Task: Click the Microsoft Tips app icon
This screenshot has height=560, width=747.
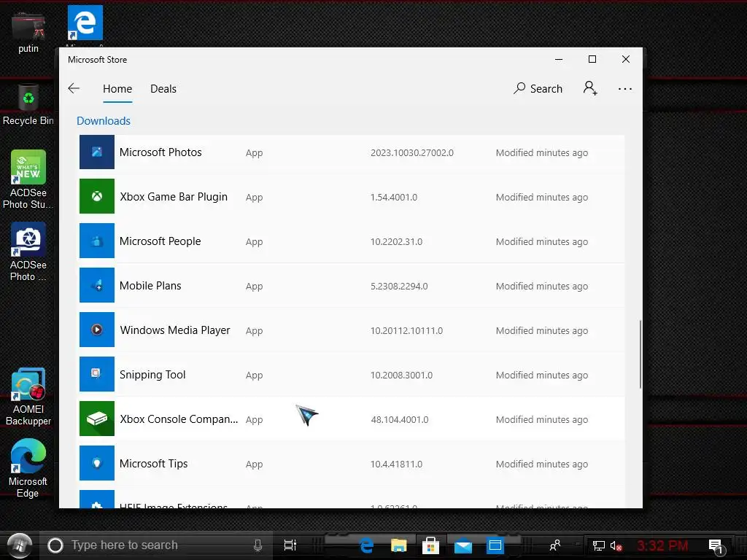Action: point(97,463)
